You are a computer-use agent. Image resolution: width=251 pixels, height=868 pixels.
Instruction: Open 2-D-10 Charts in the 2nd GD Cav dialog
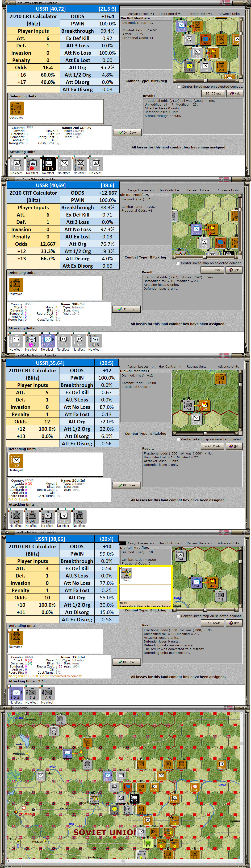pos(213,93)
